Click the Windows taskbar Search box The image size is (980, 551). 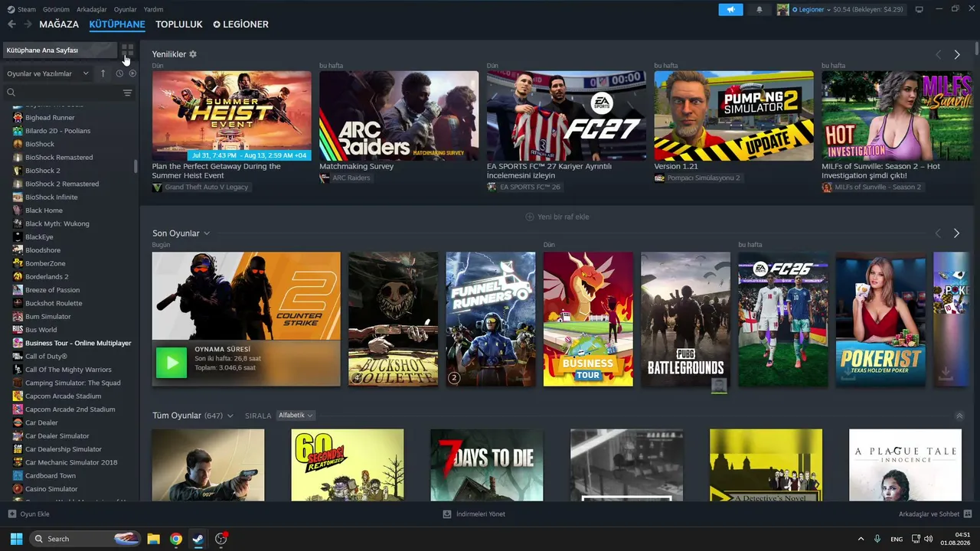[x=85, y=539]
